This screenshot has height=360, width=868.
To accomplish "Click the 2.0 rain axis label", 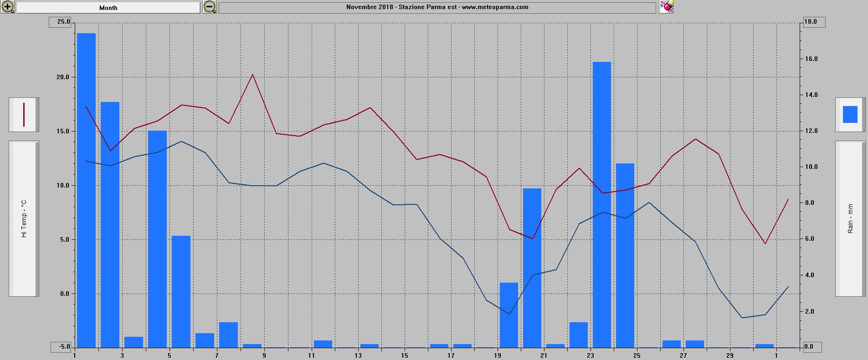I will [810, 311].
